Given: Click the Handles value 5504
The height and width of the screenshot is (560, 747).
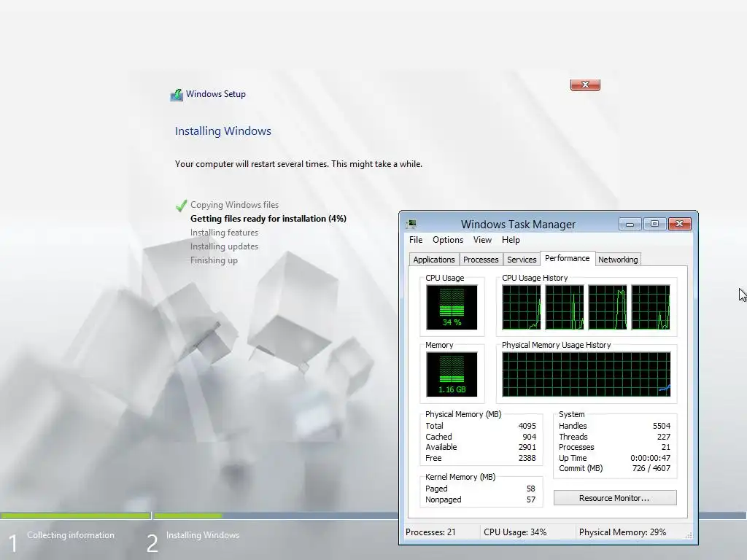Looking at the screenshot, I should (x=661, y=426).
